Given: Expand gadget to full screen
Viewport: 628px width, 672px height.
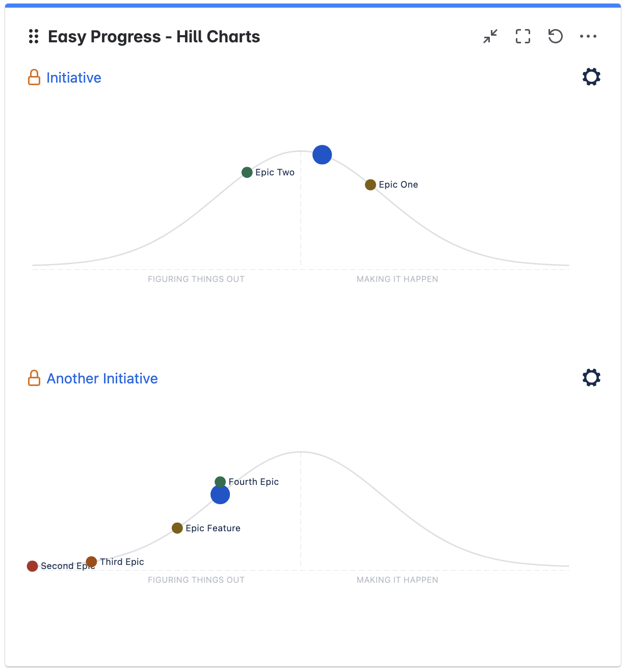Looking at the screenshot, I should (x=523, y=36).
